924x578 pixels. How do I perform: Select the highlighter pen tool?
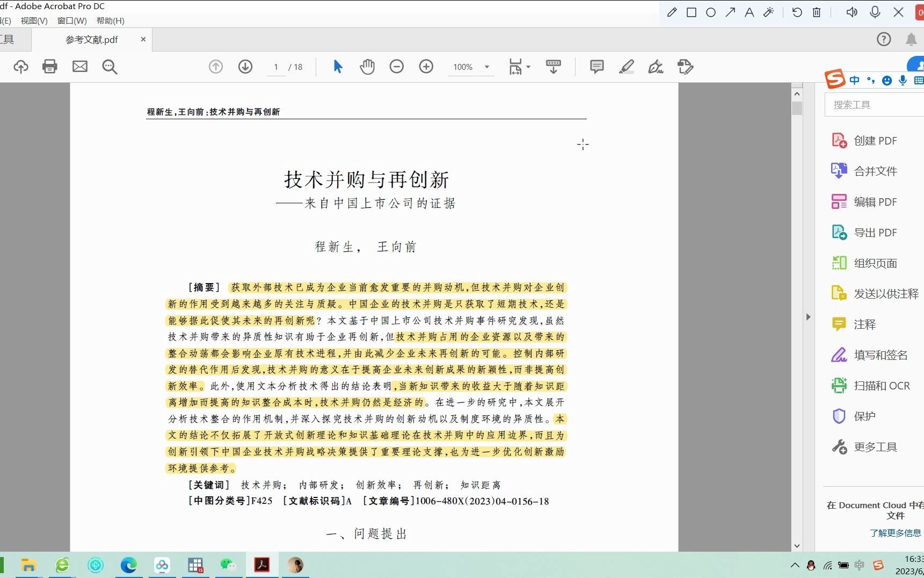coord(627,67)
